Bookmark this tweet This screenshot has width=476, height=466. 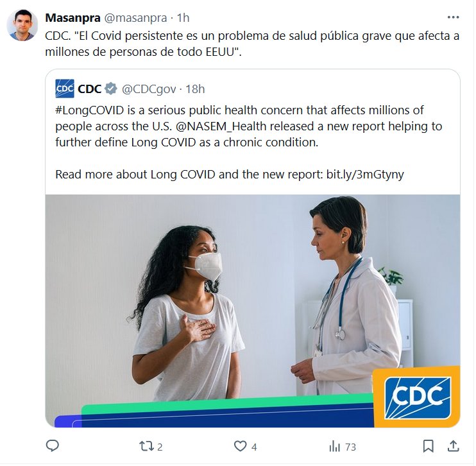pyautogui.click(x=429, y=446)
